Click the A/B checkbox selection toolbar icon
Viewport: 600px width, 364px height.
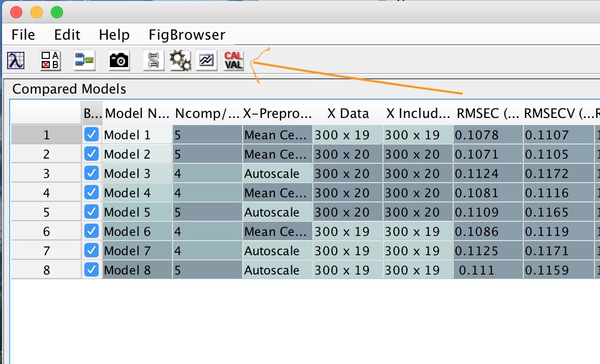[x=50, y=60]
